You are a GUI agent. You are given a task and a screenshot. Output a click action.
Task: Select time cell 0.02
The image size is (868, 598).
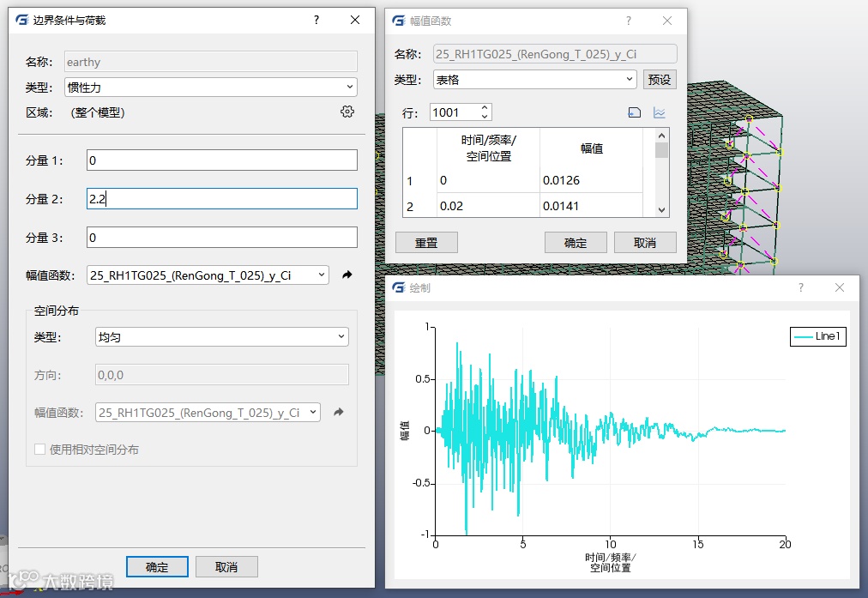click(488, 206)
